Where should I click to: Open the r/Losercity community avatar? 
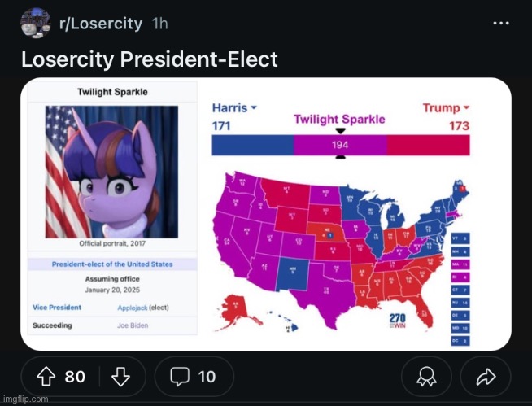click(x=37, y=23)
